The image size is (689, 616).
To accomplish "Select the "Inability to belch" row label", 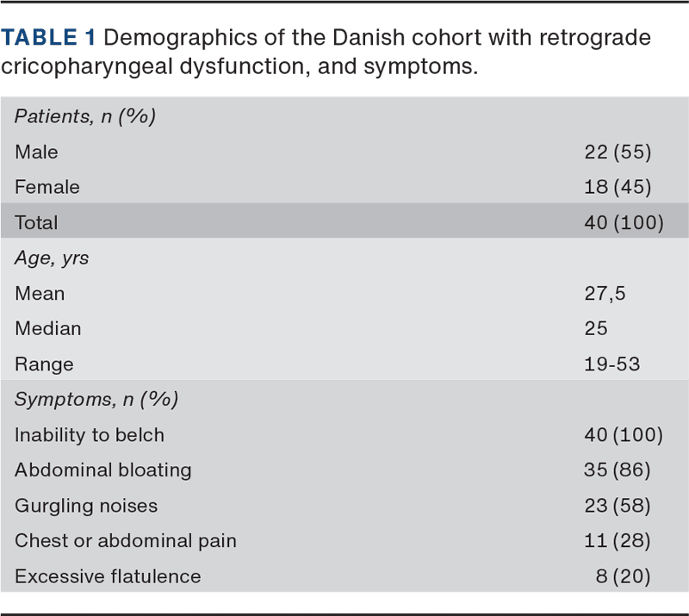I will coord(89,435).
